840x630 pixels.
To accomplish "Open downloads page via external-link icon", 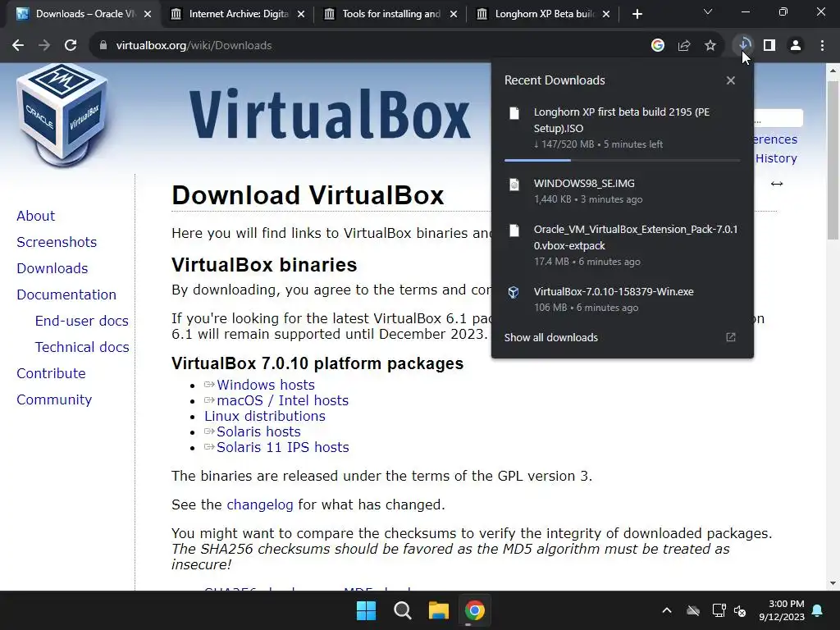I will (x=731, y=337).
